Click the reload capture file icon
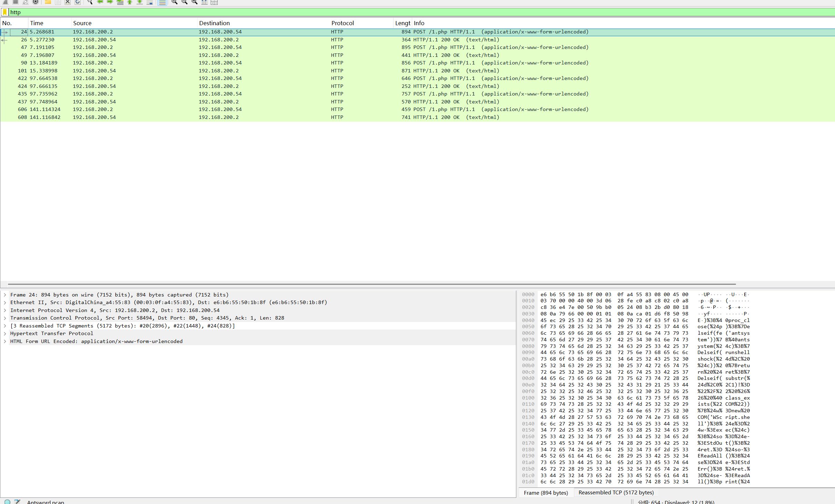 (x=78, y=2)
